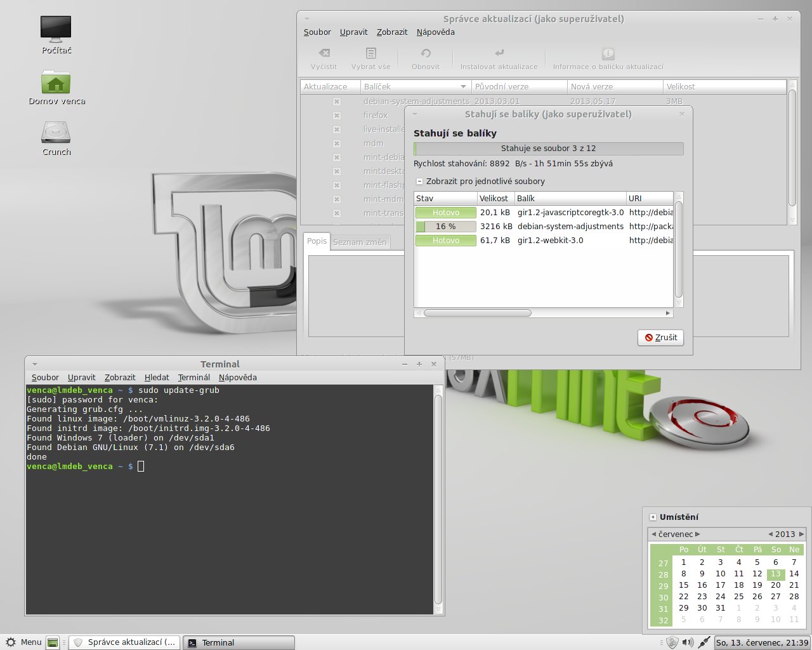Click the Stav column header
Image resolution: width=812 pixels, height=650 pixels.
click(x=445, y=198)
